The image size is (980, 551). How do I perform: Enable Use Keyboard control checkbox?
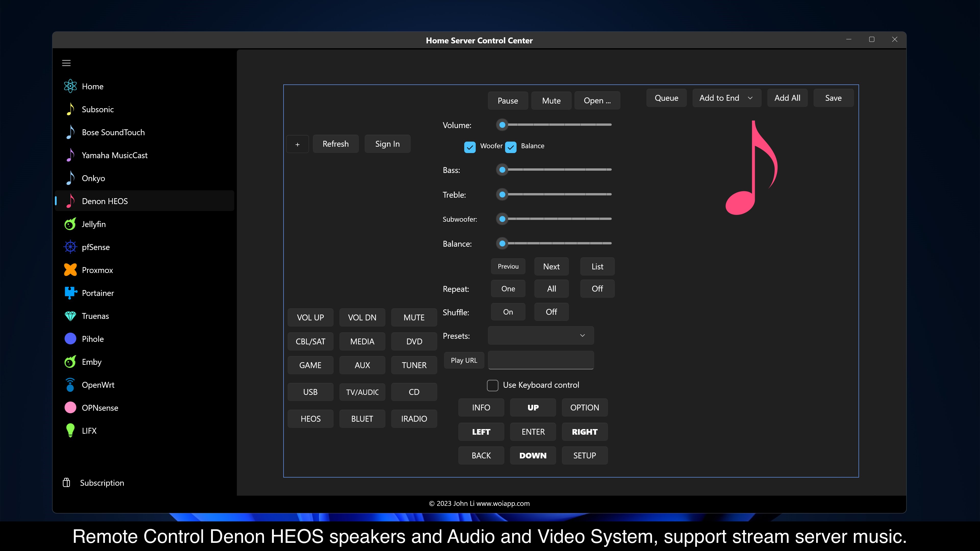pyautogui.click(x=493, y=385)
